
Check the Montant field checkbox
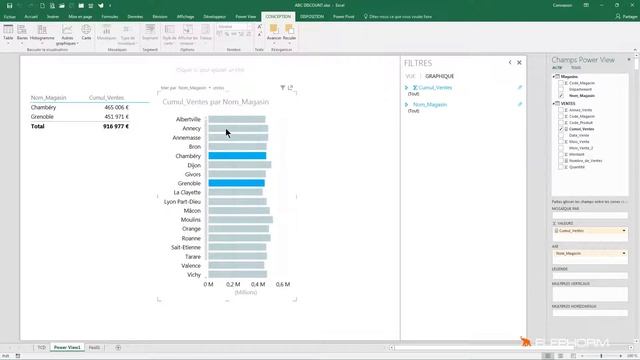pyautogui.click(x=561, y=154)
